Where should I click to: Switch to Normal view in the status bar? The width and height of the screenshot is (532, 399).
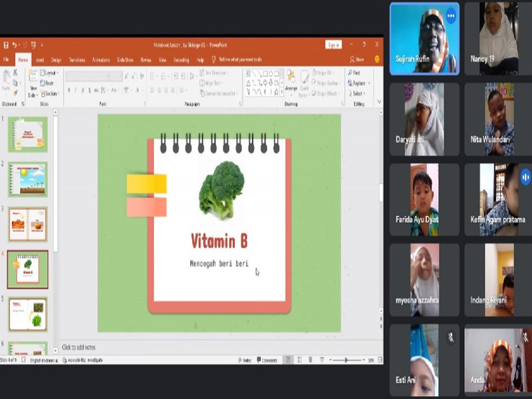point(289,360)
